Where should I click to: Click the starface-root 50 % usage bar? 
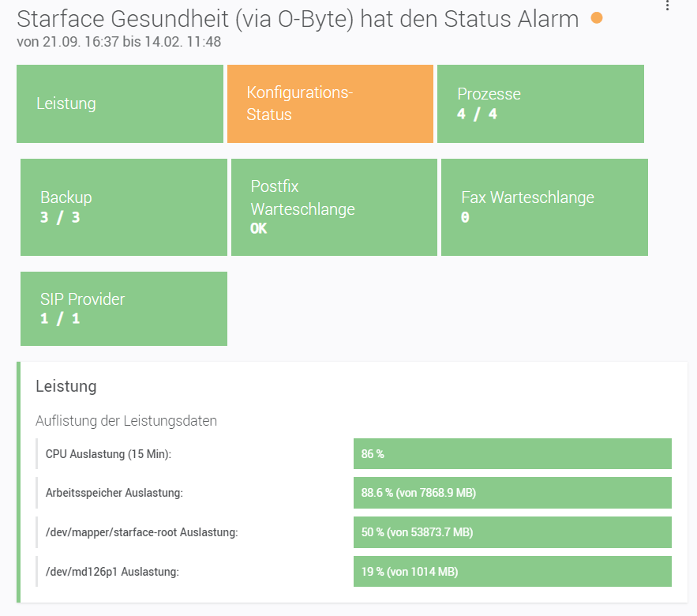[512, 532]
